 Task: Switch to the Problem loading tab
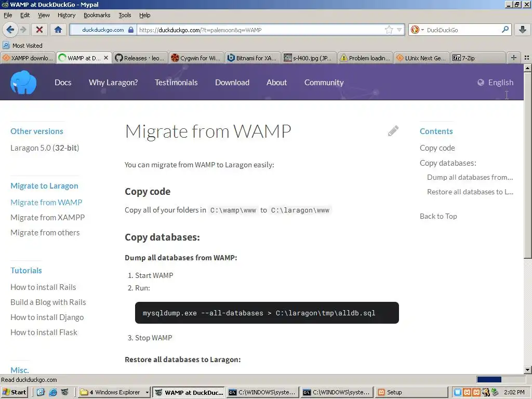click(x=365, y=58)
